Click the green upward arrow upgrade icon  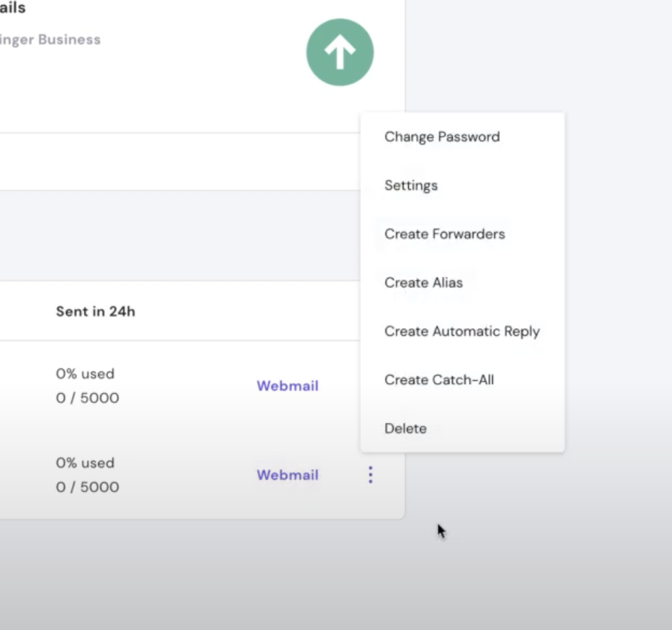coord(340,52)
